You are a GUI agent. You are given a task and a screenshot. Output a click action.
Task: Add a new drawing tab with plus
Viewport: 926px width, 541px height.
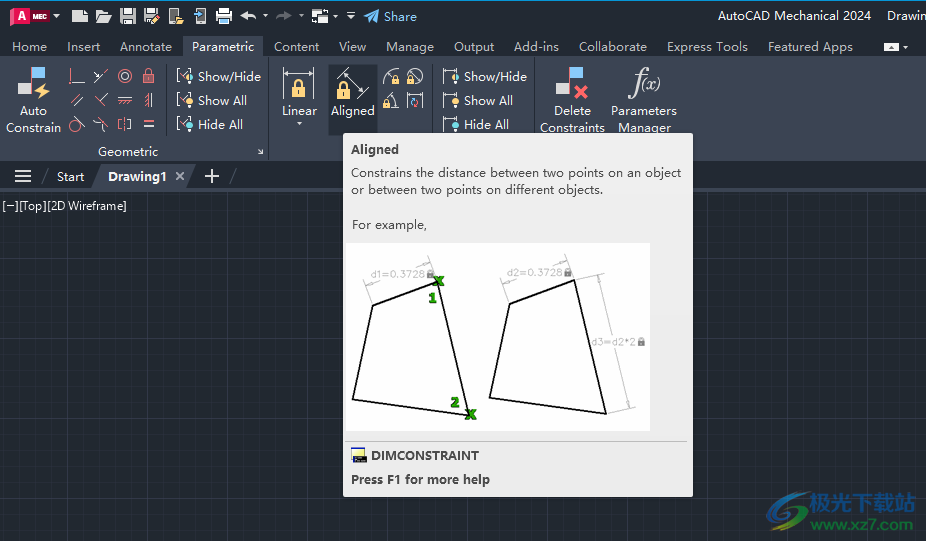pyautogui.click(x=211, y=176)
